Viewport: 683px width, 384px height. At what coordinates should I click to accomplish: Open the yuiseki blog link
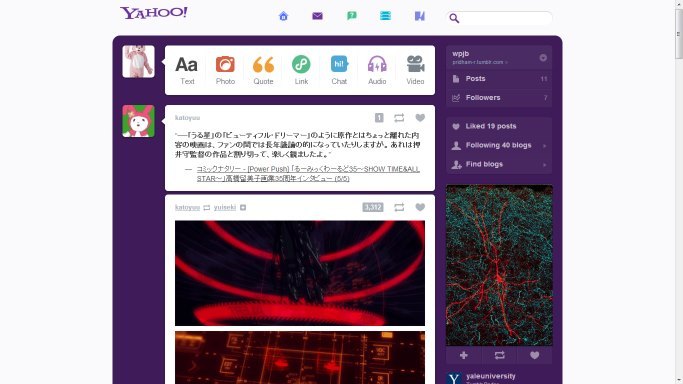(225, 207)
